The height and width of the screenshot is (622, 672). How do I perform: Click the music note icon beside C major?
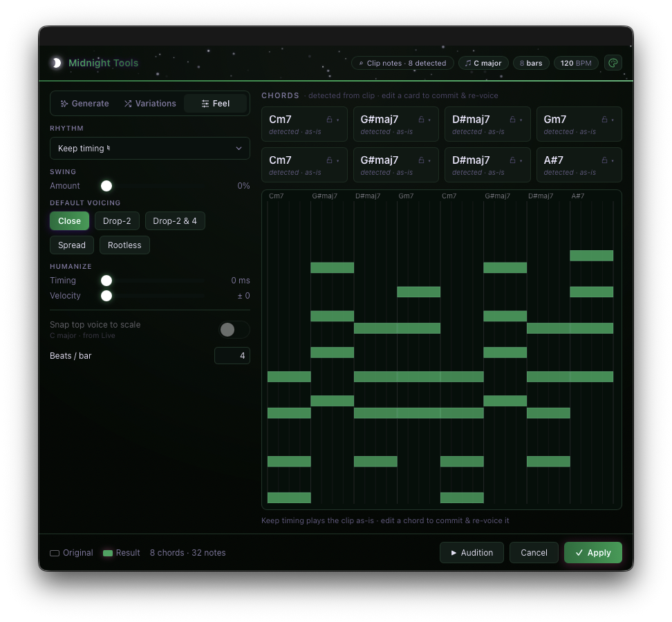(x=468, y=63)
